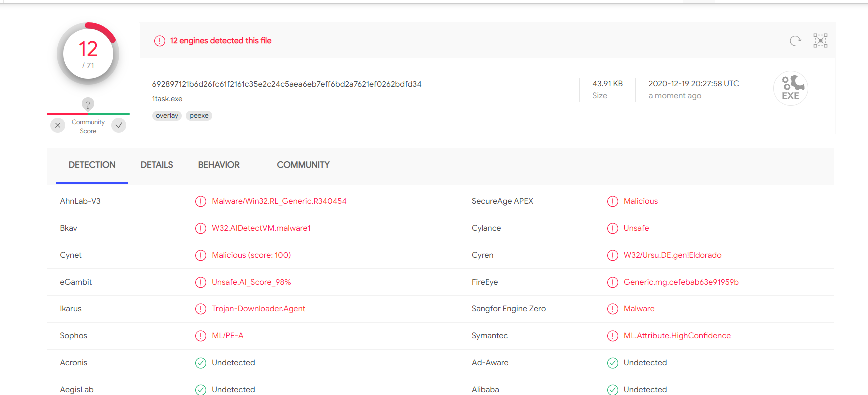Downvote file with the community X icon

[x=58, y=125]
